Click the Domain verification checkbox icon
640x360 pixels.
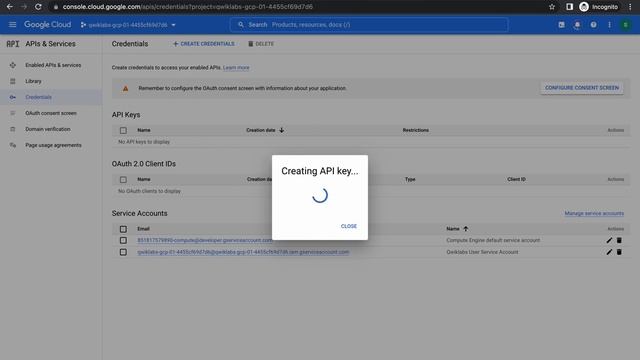click(13, 129)
